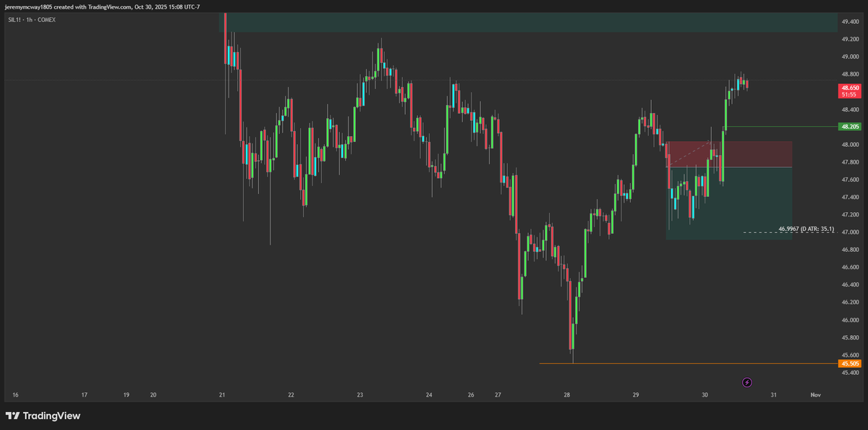The height and width of the screenshot is (430, 868).
Task: Click the TradingView logo
Action: click(x=43, y=416)
